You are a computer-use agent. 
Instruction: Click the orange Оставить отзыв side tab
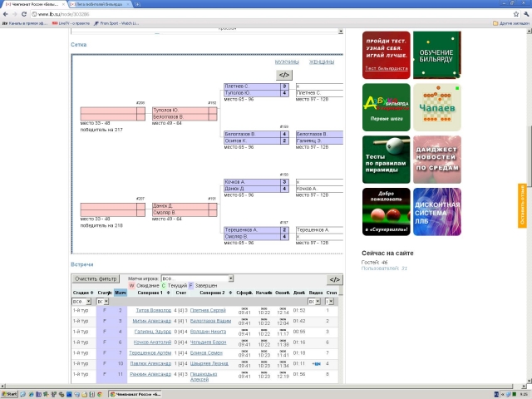(x=522, y=202)
